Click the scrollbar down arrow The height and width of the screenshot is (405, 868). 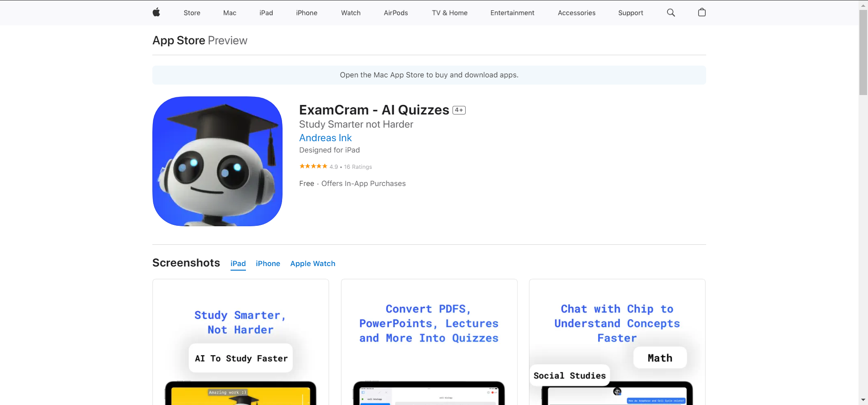coord(863,400)
